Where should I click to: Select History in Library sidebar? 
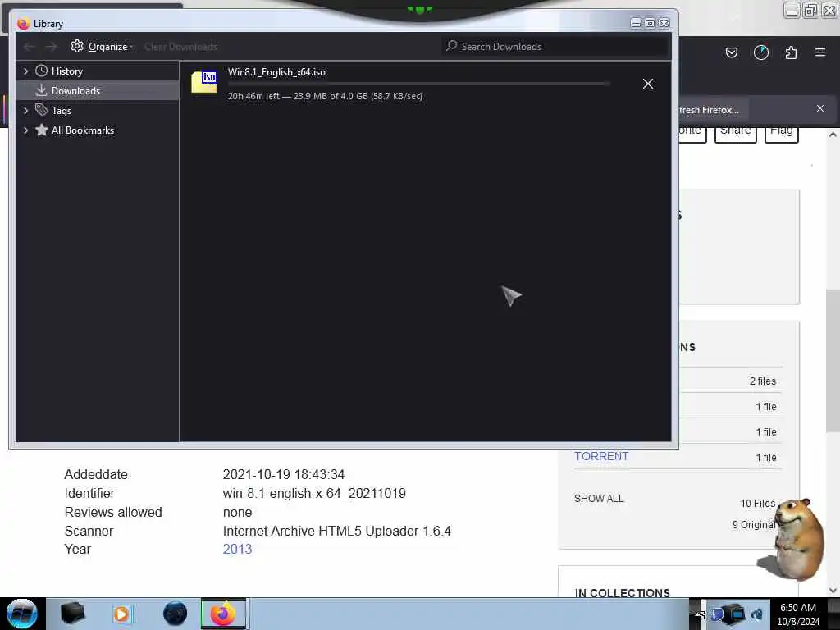67,71
